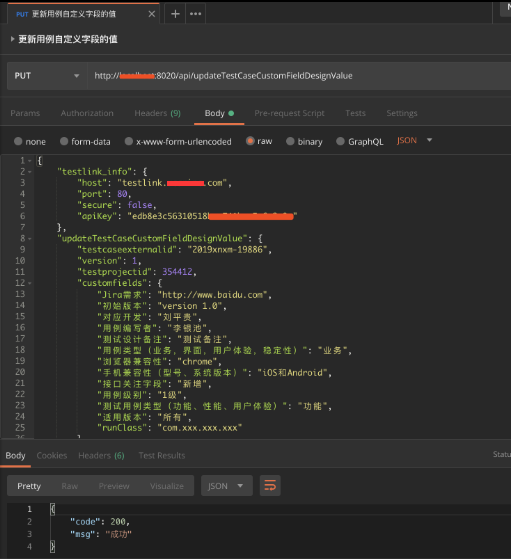Collapse root object fold arrow on line 1

30,161
